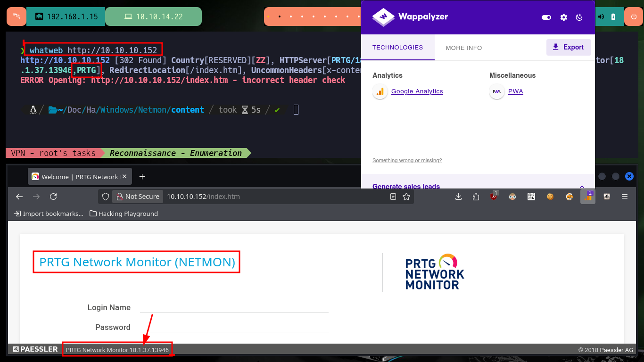644x362 pixels.
Task: Click 'Reconnaissance - Enumeration' in terminal status
Action: pos(175,153)
